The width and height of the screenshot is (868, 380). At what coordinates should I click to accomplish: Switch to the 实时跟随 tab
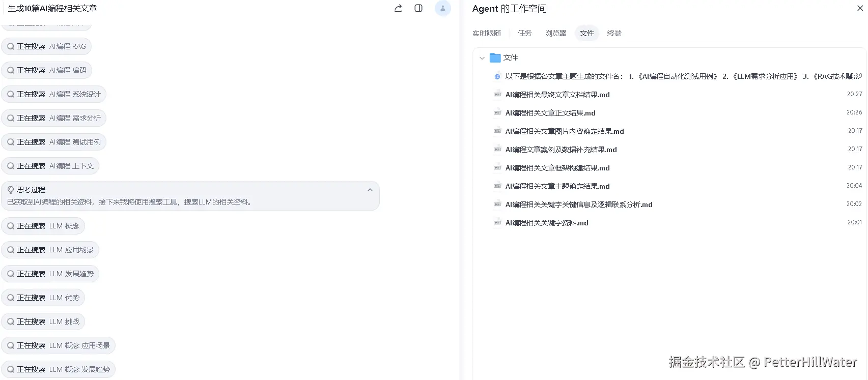coord(487,33)
